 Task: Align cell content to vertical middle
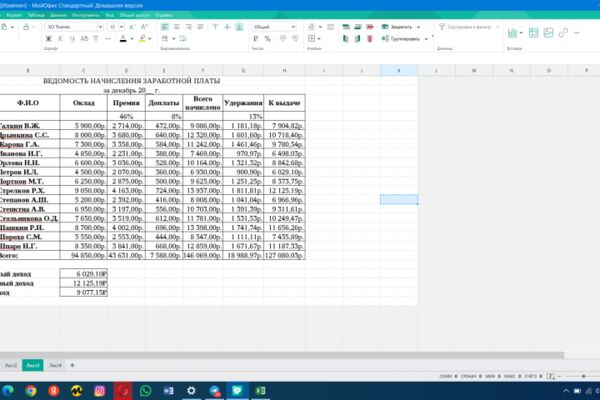click(227, 27)
